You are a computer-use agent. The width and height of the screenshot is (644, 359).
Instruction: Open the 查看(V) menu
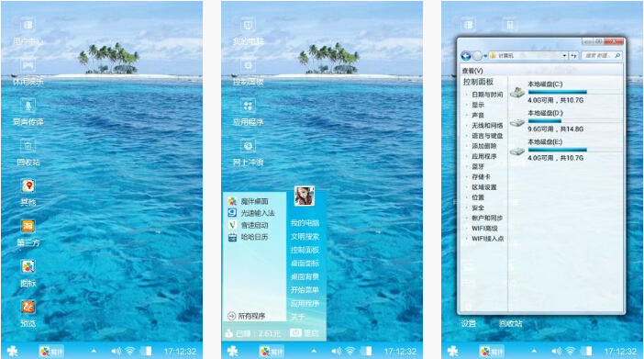pyautogui.click(x=472, y=71)
